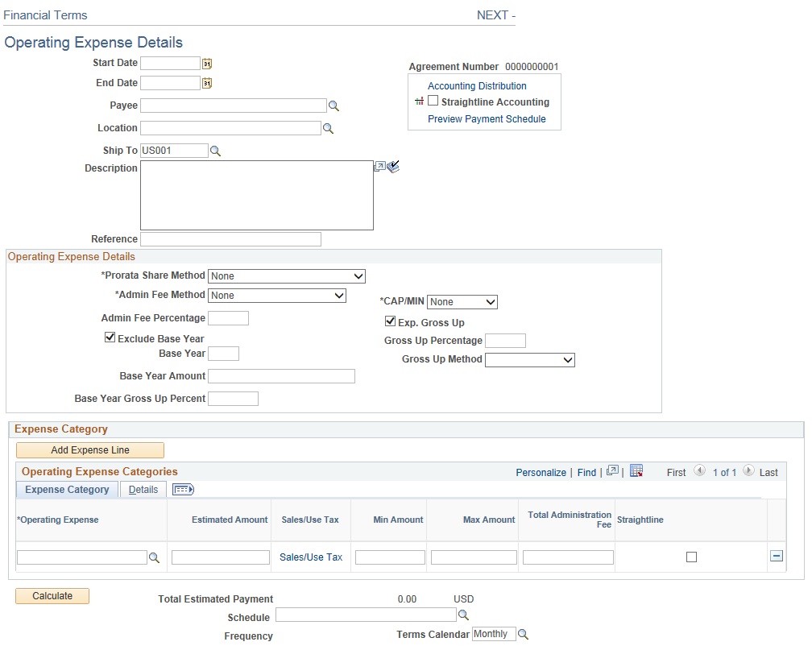
Task: Disable Exp. Gross Up
Action: tap(390, 321)
